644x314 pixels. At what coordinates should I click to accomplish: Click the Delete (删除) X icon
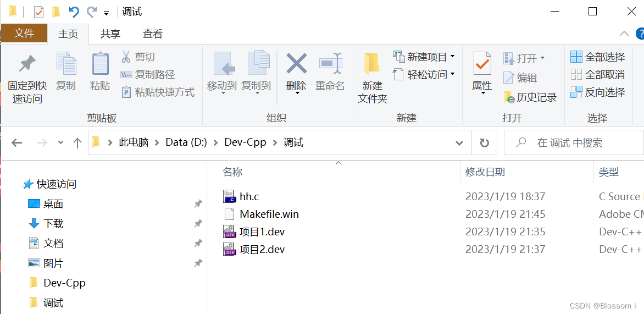(x=296, y=64)
